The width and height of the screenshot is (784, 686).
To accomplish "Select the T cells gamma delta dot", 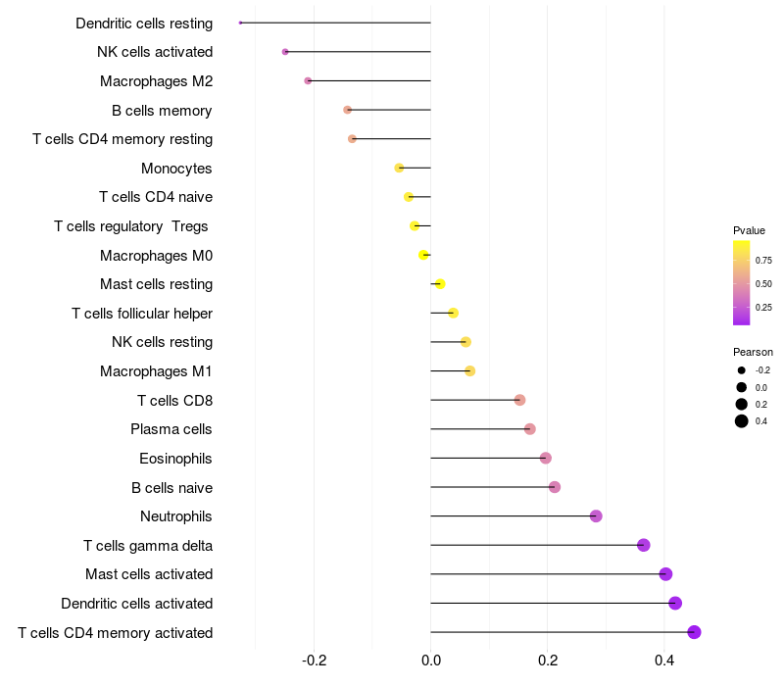I will coord(643,545).
